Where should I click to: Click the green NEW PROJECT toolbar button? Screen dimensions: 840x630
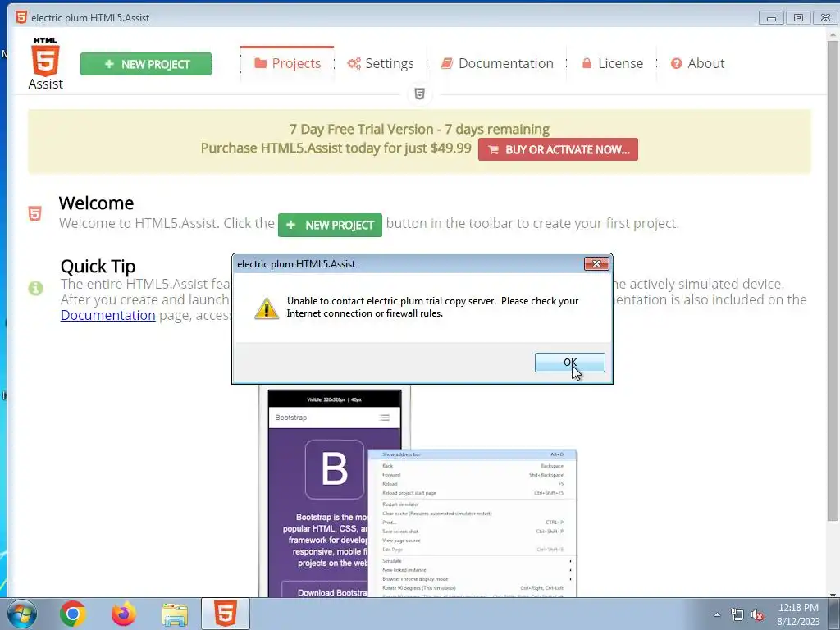[x=146, y=64]
